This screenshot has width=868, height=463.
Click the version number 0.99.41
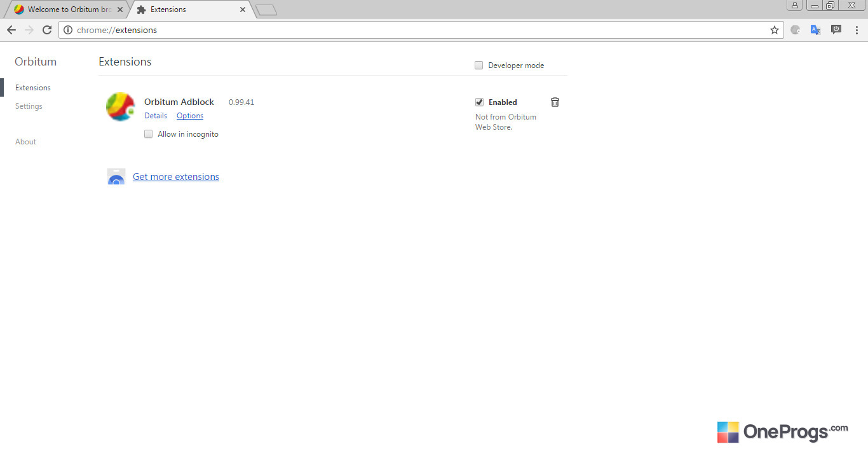click(x=241, y=102)
